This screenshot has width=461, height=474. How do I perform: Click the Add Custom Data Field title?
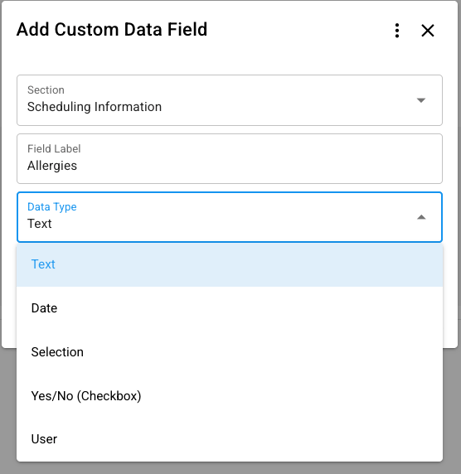[112, 30]
